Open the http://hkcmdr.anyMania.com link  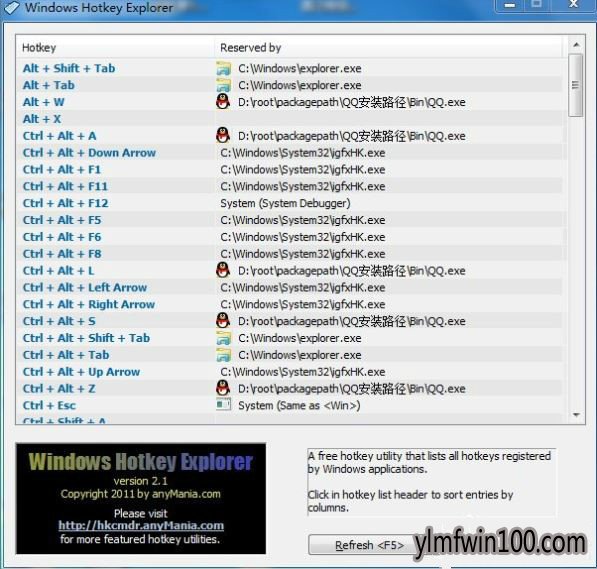click(x=141, y=526)
